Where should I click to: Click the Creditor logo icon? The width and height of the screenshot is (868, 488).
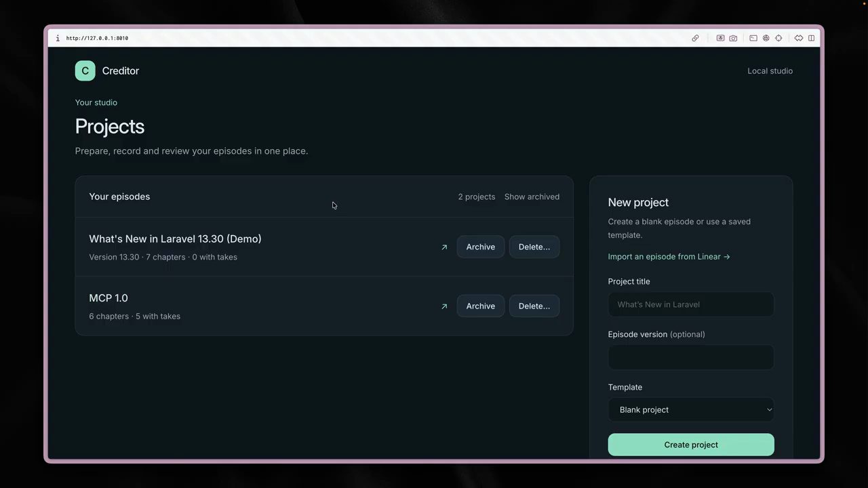coord(85,70)
